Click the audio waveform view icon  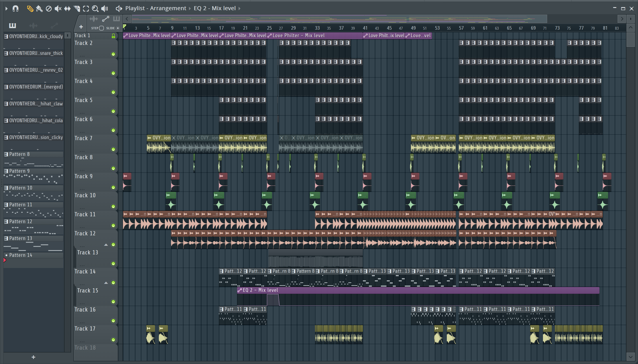point(94,19)
